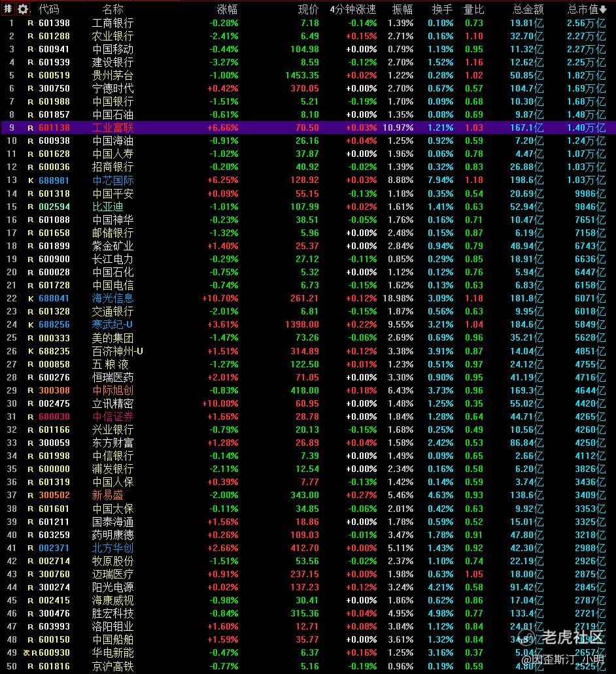Open 立讯精密 row
Screen dimensions: 616x674
(x=308, y=403)
